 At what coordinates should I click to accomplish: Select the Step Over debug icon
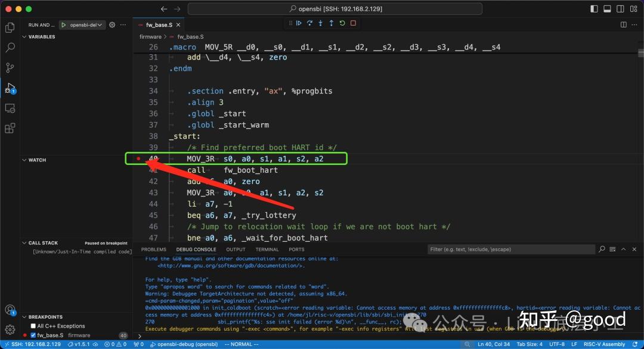pyautogui.click(x=309, y=23)
